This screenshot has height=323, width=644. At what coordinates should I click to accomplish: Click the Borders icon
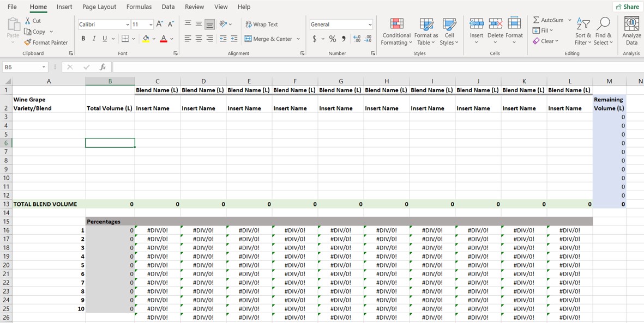tap(125, 39)
